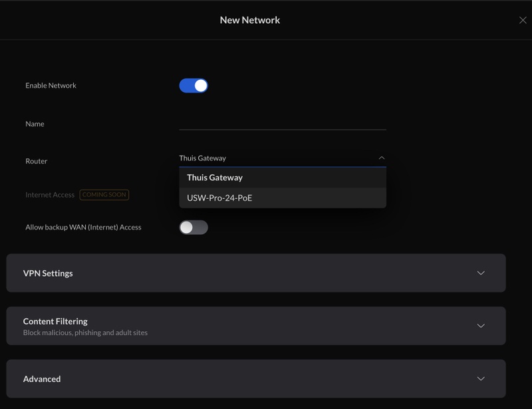Focus the network Name text field
This screenshot has width=532, height=409.
[x=282, y=123]
